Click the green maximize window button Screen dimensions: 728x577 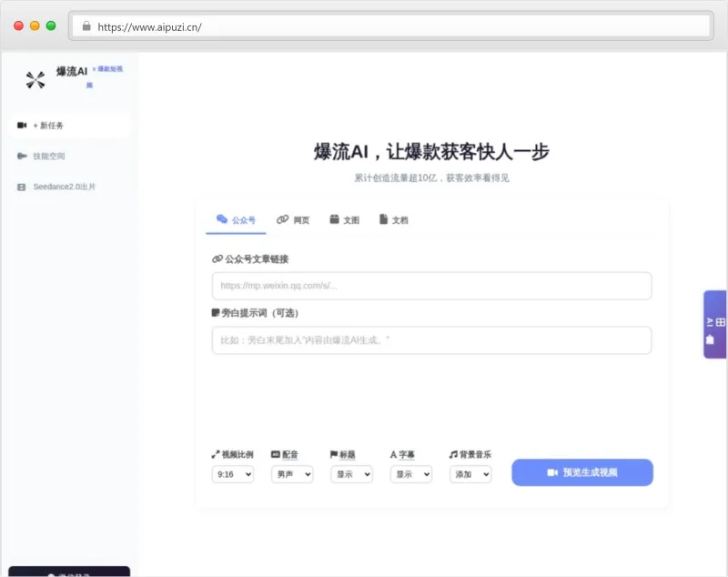(51, 25)
